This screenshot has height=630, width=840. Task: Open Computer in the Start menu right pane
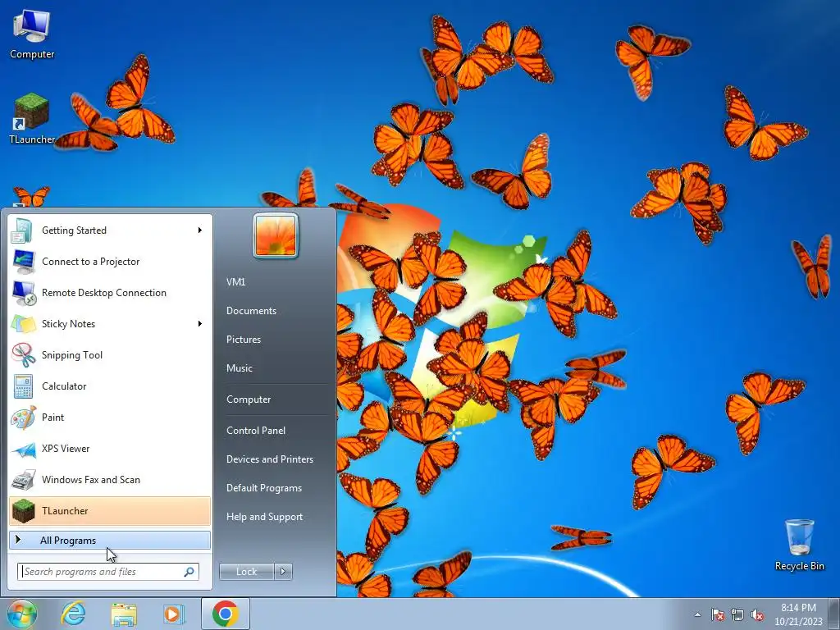click(249, 399)
